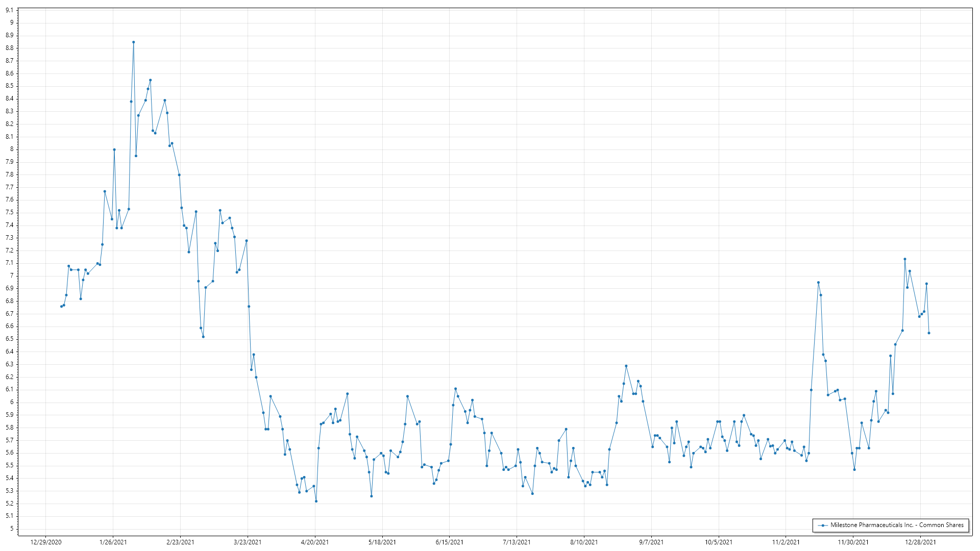Click the 2/23/2021 x-axis date label

coord(180,542)
